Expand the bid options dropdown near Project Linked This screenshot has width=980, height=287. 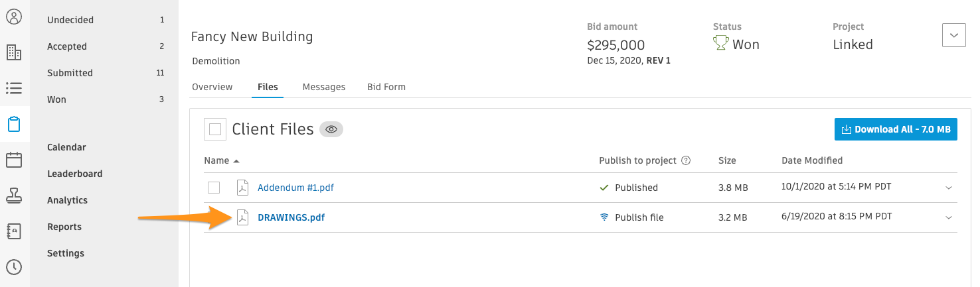[954, 35]
